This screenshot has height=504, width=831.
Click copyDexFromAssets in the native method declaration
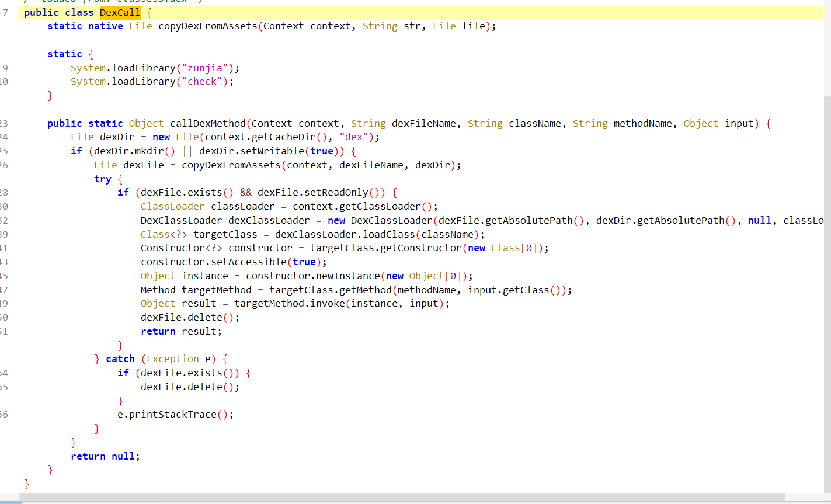point(207,26)
